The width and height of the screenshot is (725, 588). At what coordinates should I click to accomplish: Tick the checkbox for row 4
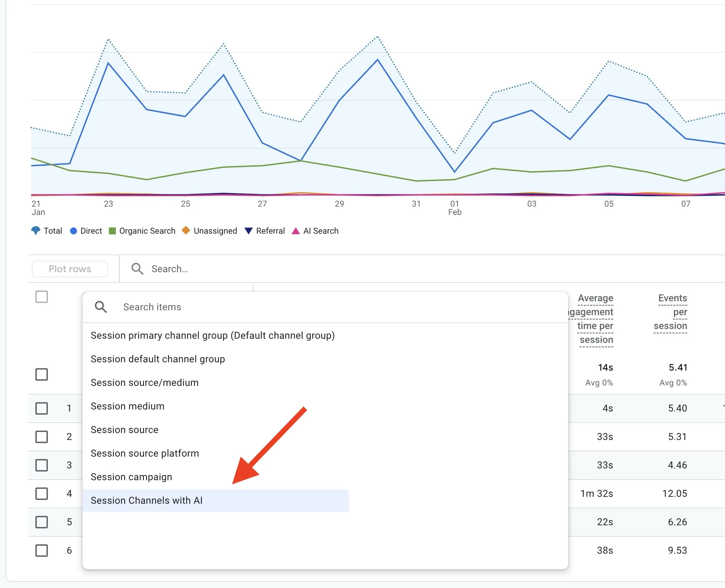(x=42, y=494)
